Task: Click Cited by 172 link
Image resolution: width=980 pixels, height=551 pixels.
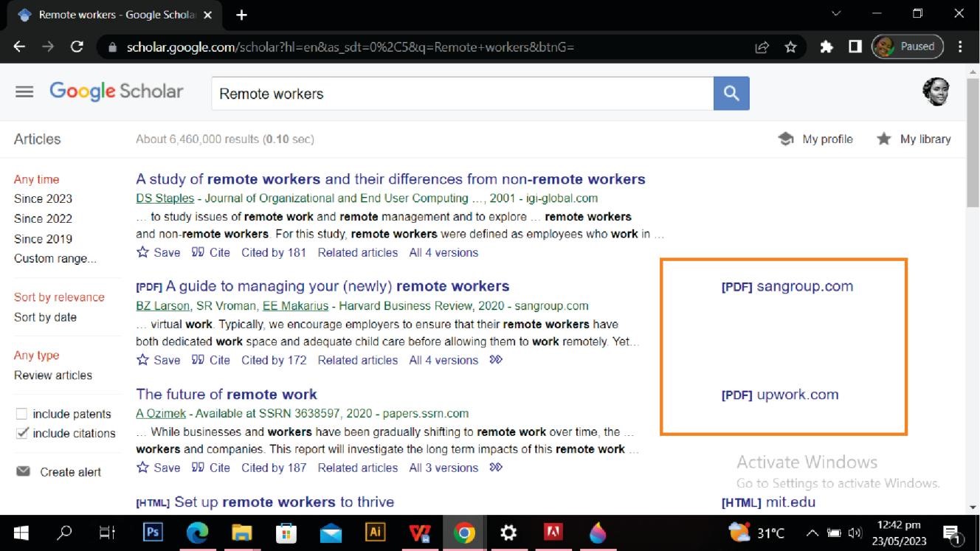Action: coord(274,360)
